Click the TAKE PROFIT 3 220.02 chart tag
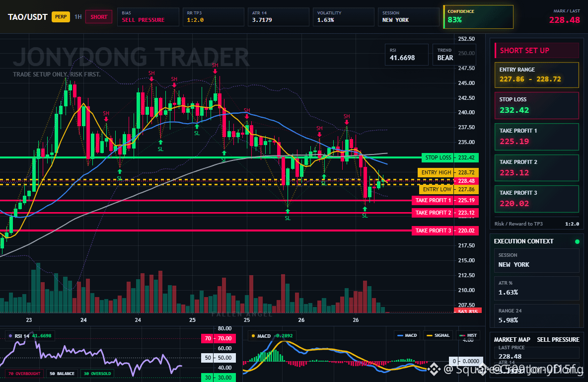This screenshot has width=588, height=382. 445,230
